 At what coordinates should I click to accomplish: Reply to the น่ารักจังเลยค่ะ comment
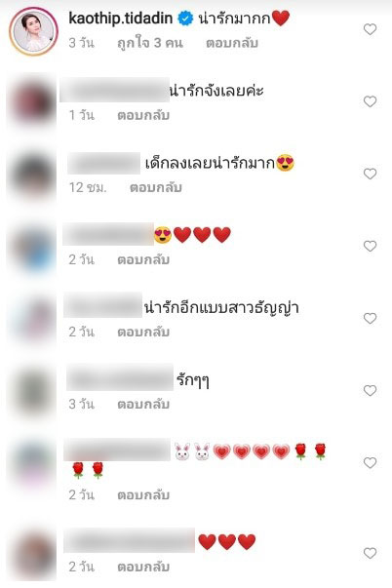(x=143, y=115)
